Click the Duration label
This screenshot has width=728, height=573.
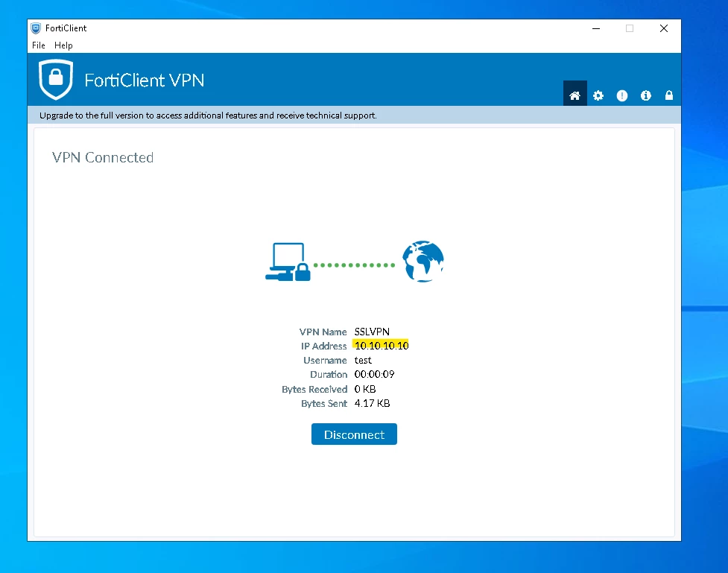coord(329,374)
